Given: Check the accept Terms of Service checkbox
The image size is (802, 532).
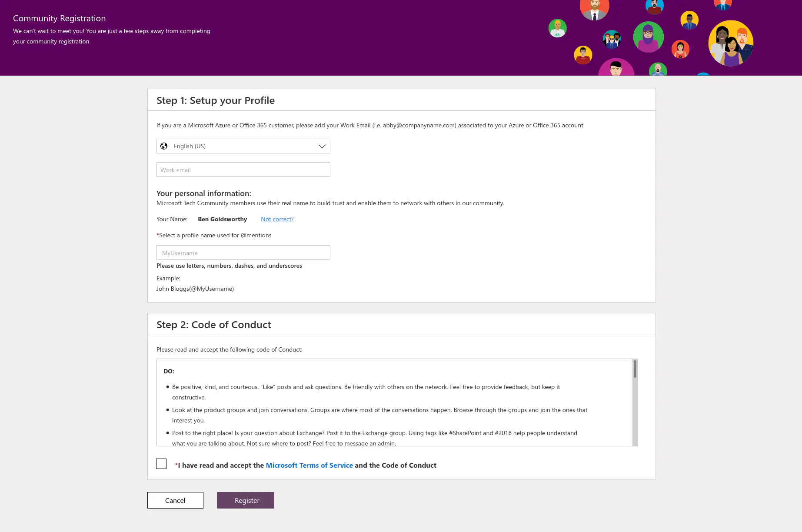Looking at the screenshot, I should pos(161,464).
